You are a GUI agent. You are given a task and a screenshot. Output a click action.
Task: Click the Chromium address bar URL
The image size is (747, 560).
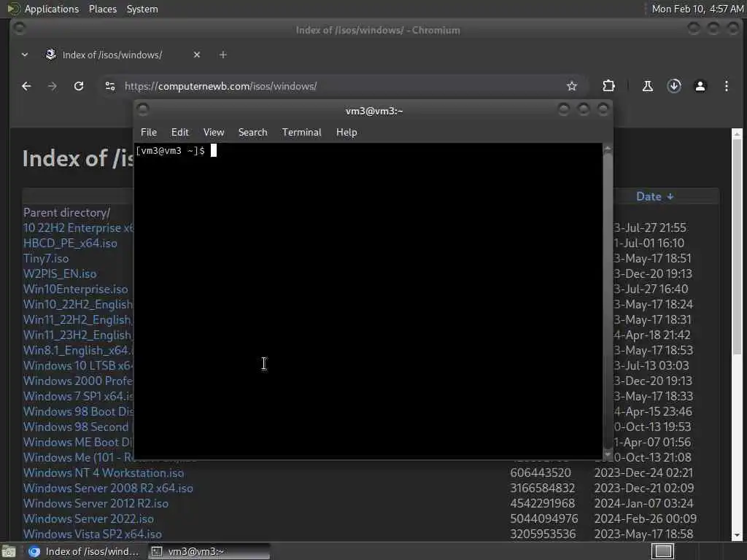220,86
